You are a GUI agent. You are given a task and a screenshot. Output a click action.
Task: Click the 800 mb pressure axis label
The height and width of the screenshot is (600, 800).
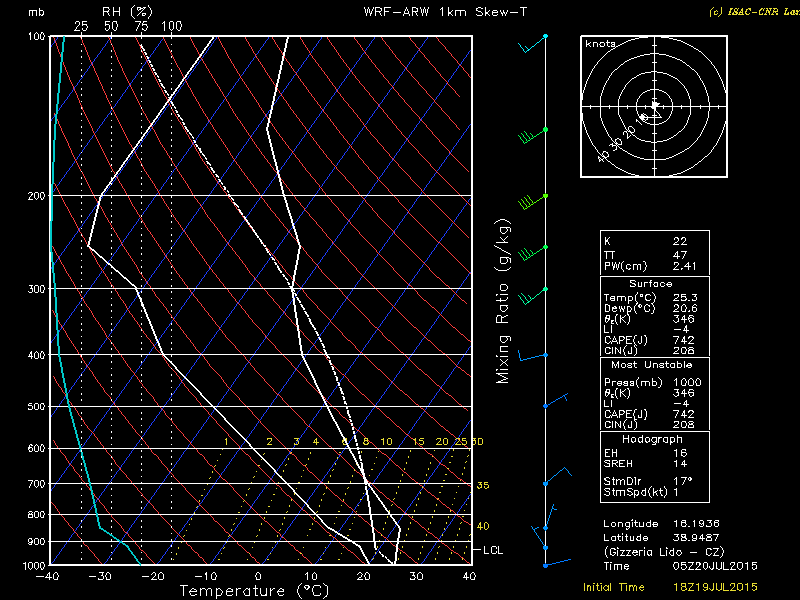click(x=37, y=515)
